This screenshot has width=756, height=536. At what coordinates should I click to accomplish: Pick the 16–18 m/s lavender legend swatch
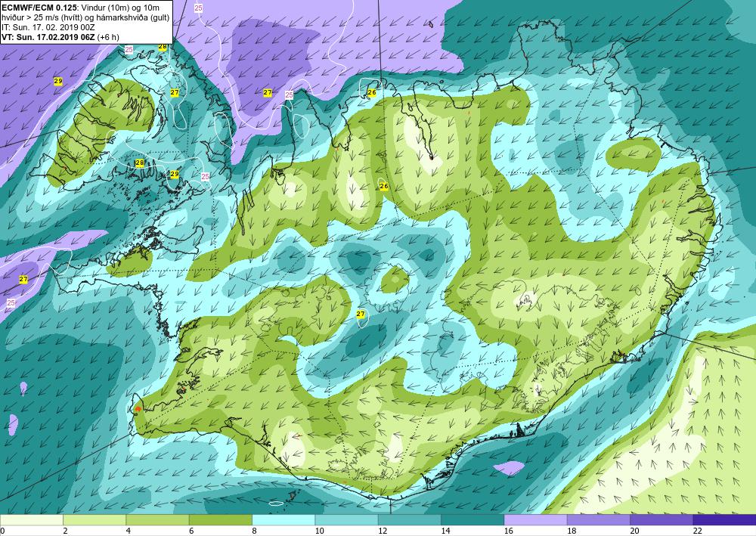click(536, 520)
